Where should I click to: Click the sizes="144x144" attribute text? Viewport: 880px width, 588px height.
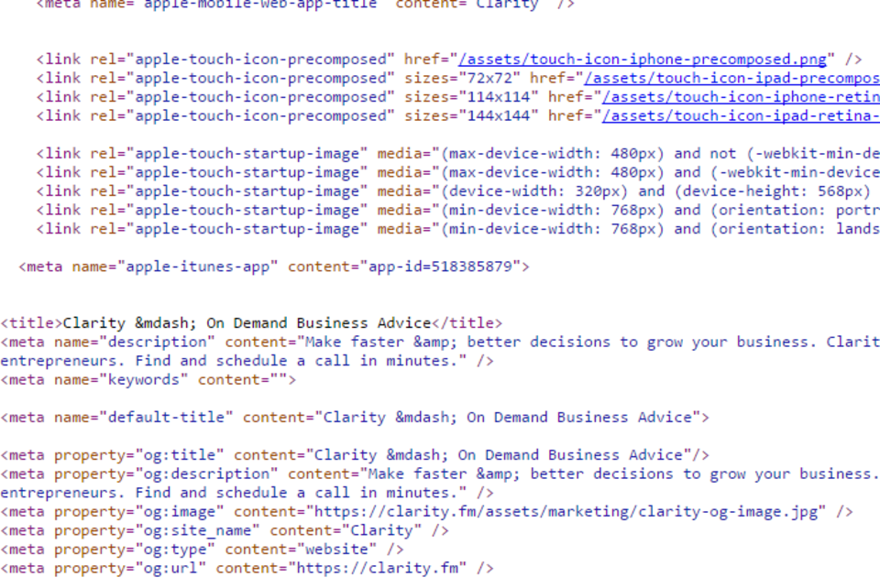[x=471, y=116]
